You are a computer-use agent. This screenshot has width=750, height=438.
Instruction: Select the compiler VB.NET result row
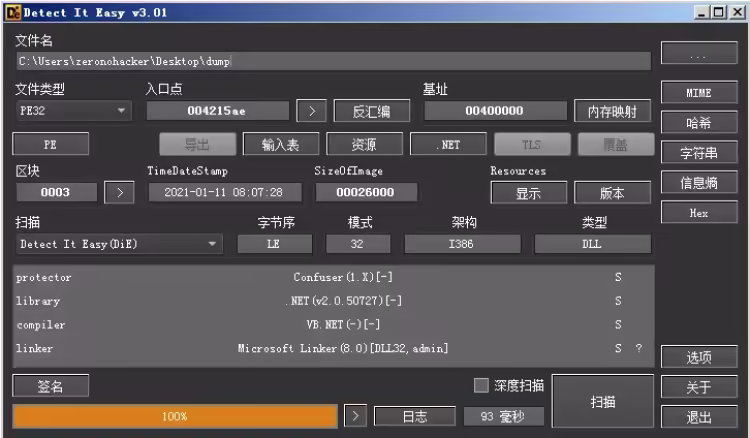pos(333,325)
